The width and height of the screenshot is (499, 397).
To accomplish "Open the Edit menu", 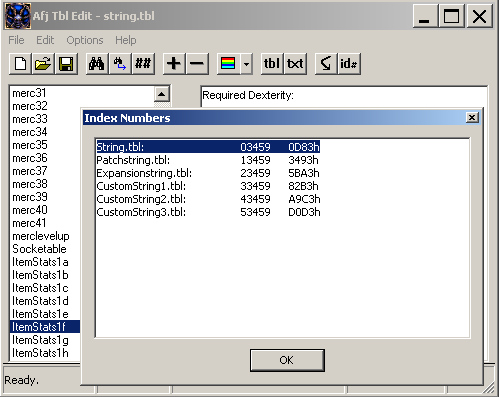I will (x=45, y=40).
